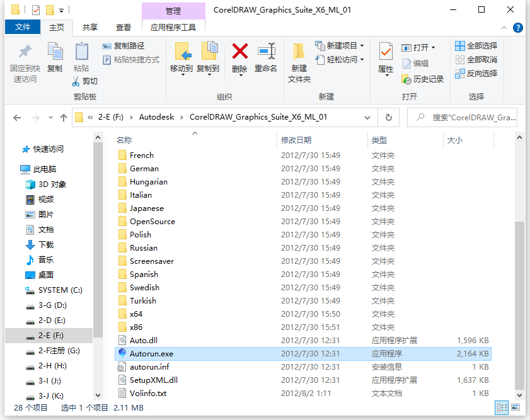Expand the address bar history dropdown
This screenshot has height=420, width=530.
tap(367, 118)
